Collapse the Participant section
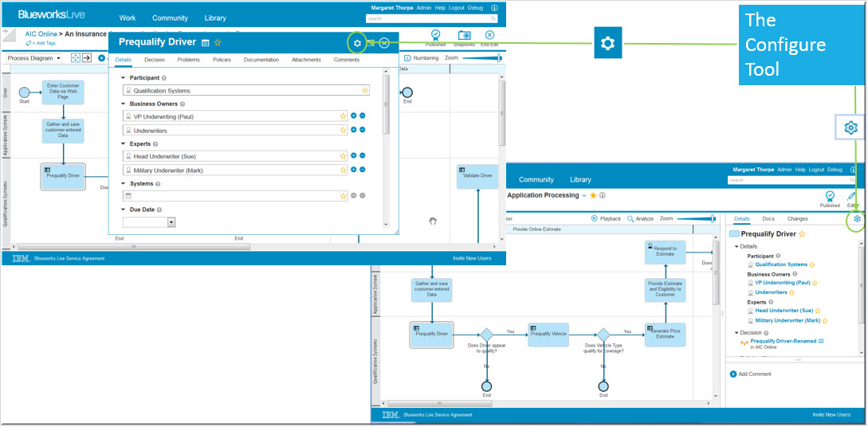The image size is (868, 427). tap(123, 78)
